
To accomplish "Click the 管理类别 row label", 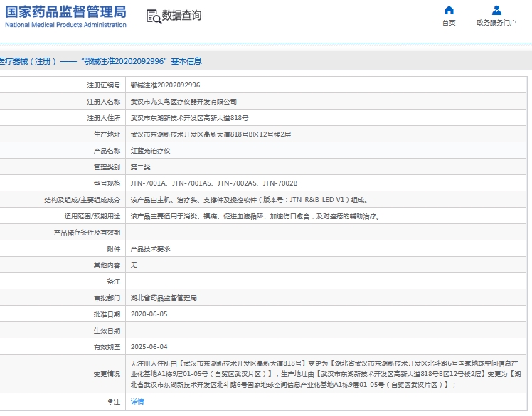I will coord(107,167).
